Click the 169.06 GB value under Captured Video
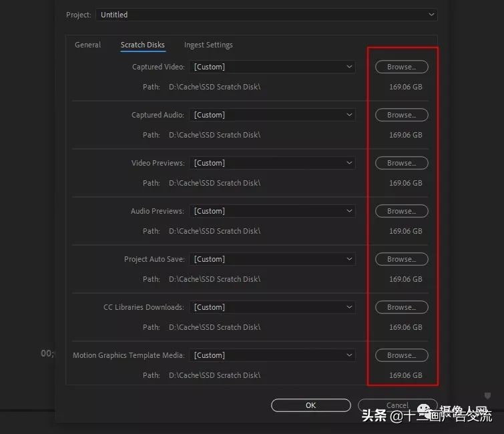 pyautogui.click(x=406, y=87)
